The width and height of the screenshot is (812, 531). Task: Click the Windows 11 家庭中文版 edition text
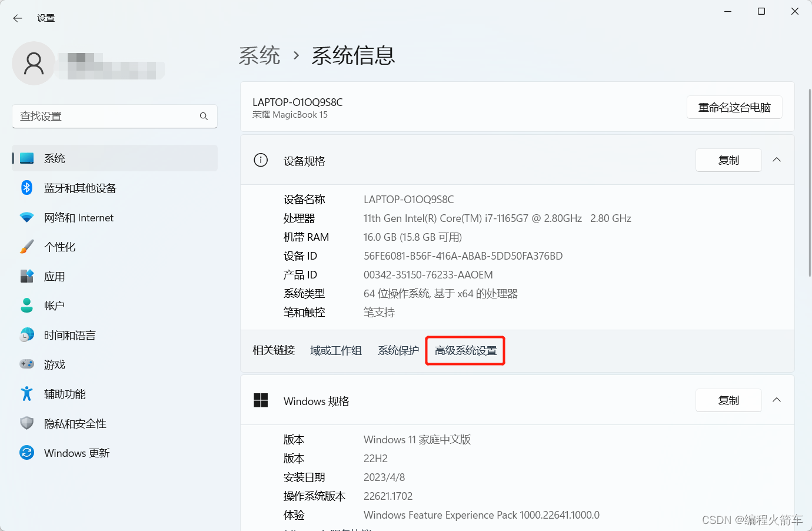[x=417, y=440]
